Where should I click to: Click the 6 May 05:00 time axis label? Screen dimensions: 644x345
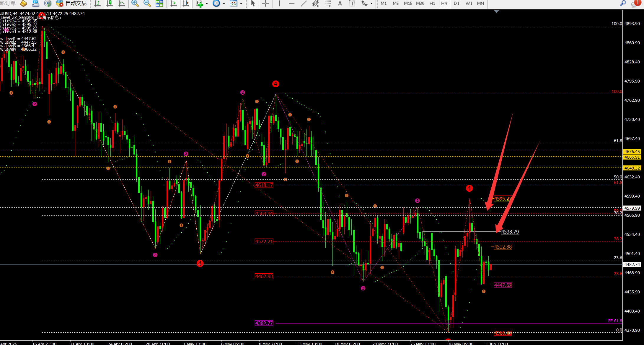click(x=233, y=343)
